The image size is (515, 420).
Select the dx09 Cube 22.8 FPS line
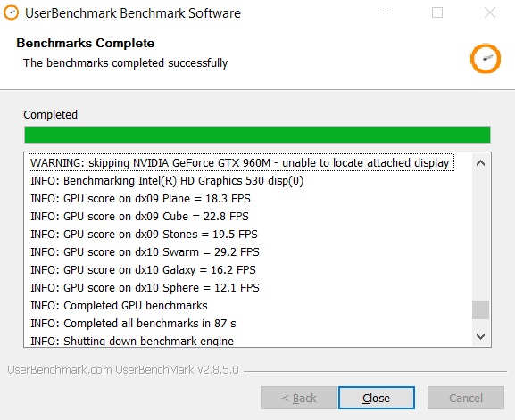pyautogui.click(x=139, y=216)
